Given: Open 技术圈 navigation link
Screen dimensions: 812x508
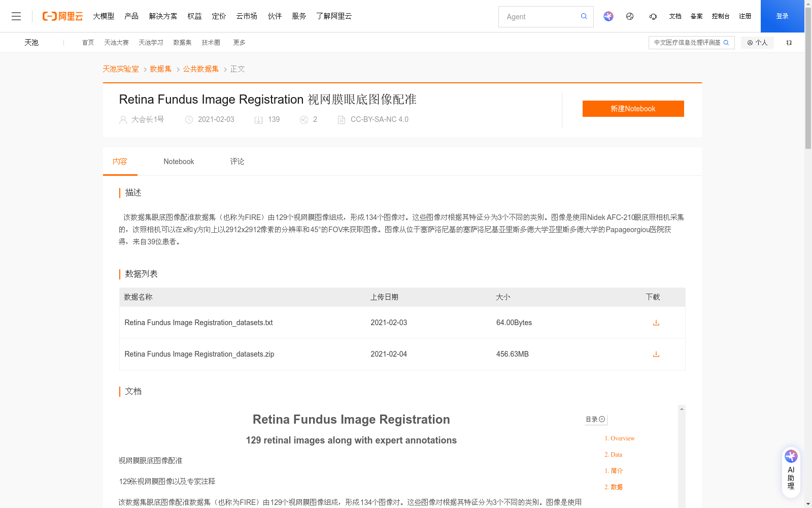Looking at the screenshot, I should pyautogui.click(x=211, y=43).
